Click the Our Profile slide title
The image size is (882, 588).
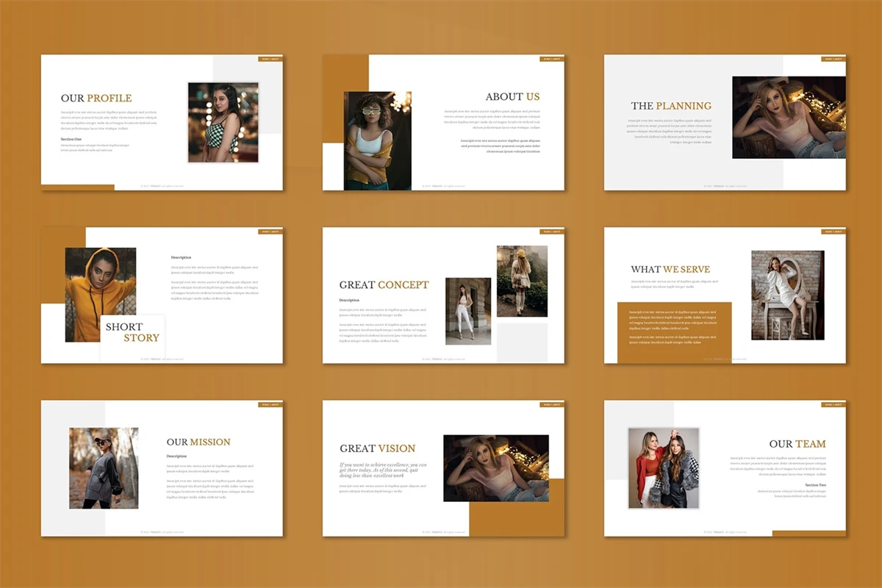(x=96, y=98)
